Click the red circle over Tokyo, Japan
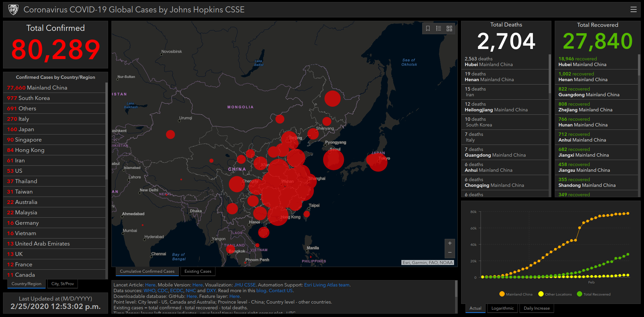The height and width of the screenshot is (317, 644). click(x=378, y=162)
